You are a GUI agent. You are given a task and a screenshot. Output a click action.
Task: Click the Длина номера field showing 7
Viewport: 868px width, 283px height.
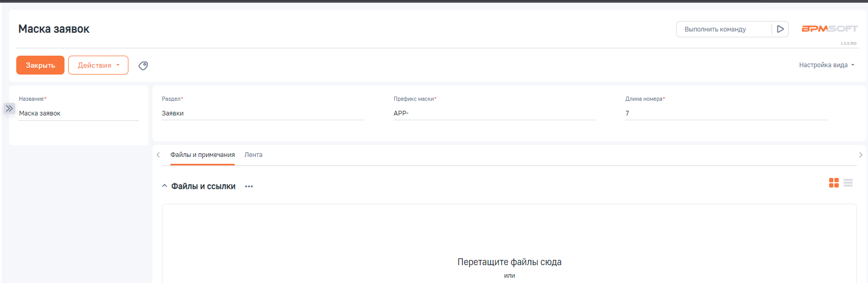[x=726, y=113]
